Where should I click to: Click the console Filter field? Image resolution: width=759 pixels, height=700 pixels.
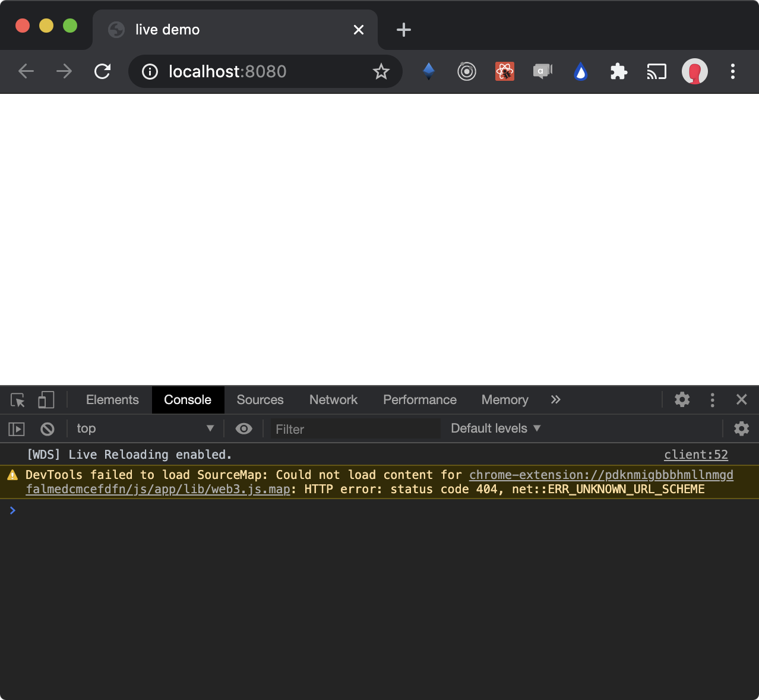pos(356,428)
